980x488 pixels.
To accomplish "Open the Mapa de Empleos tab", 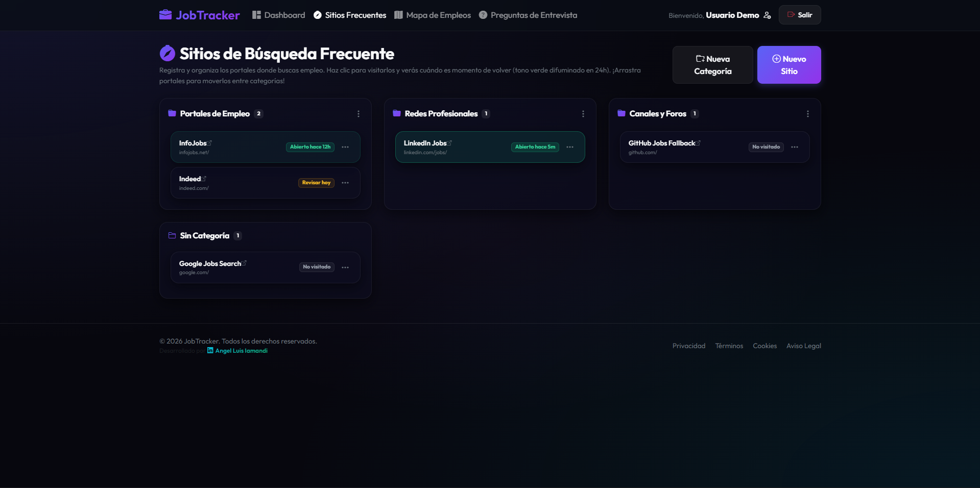I will (x=433, y=15).
